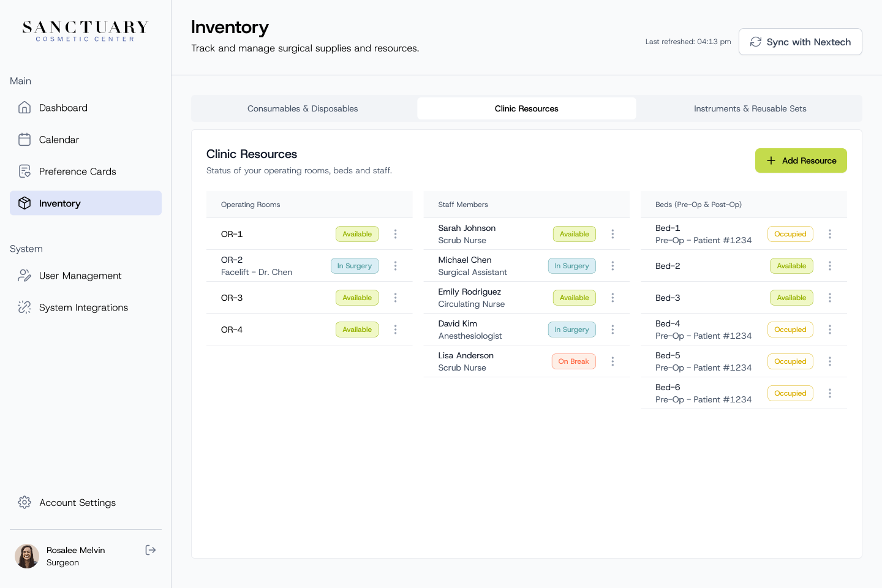Open the options menu for Bed-2
Image resolution: width=882 pixels, height=588 pixels.
[x=830, y=266]
